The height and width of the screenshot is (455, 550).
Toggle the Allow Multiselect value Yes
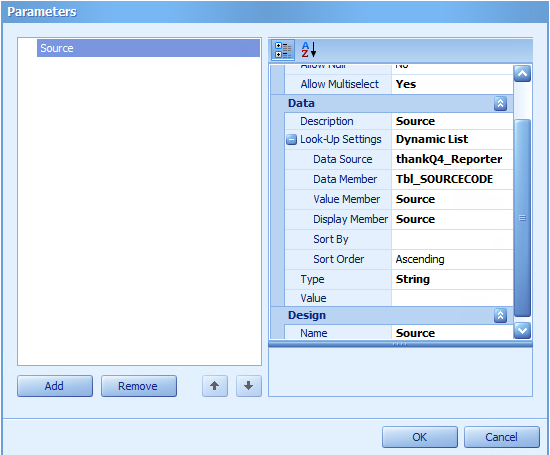click(x=452, y=84)
